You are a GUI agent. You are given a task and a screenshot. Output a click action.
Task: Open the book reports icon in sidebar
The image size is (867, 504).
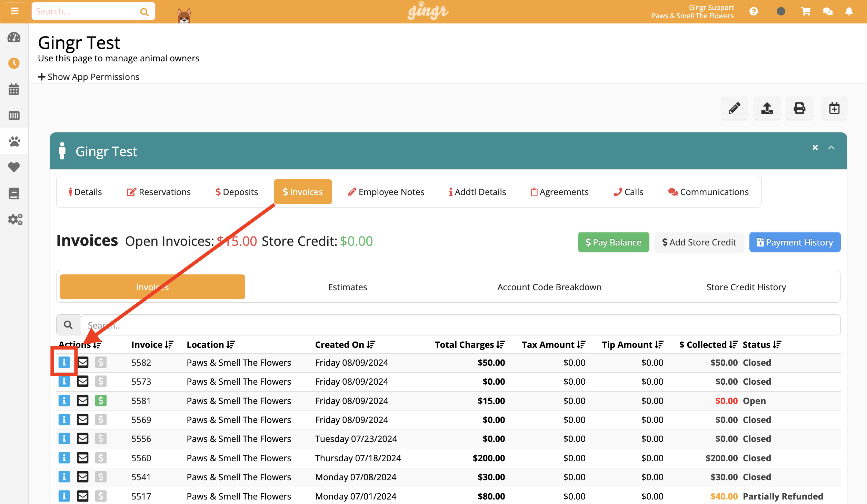coord(14,193)
